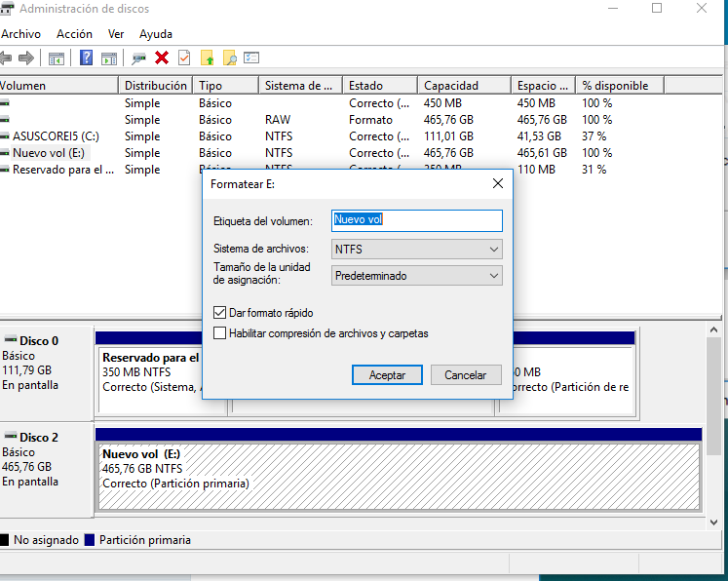
Task: Click the disk connect/rescan toolbar icon
Action: coord(139,58)
